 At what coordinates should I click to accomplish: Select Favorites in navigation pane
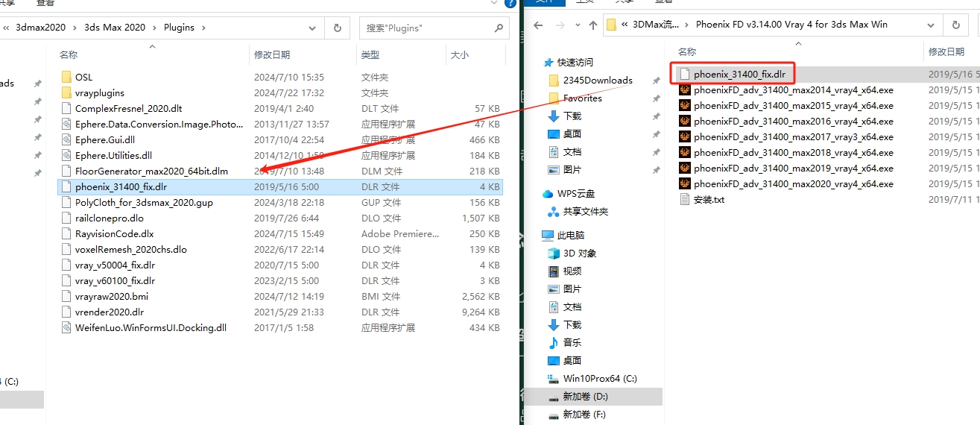tap(583, 98)
